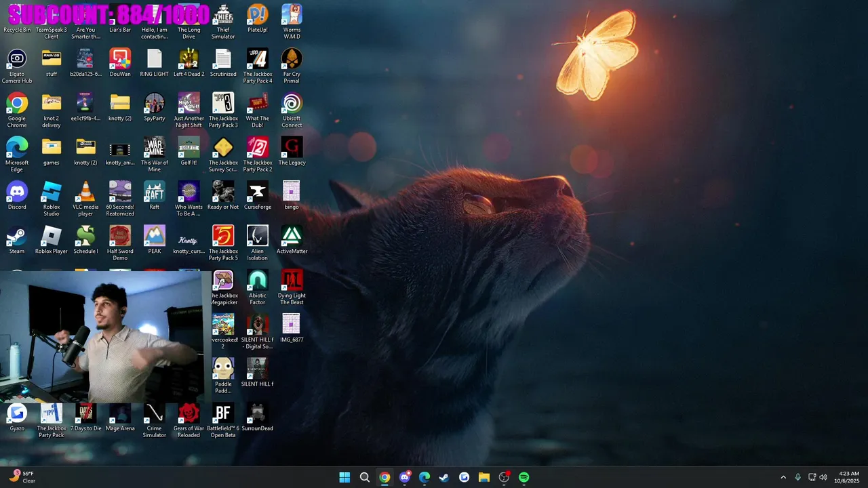Open the Windows Start menu
Viewport: 868px width, 488px height.
point(344,477)
